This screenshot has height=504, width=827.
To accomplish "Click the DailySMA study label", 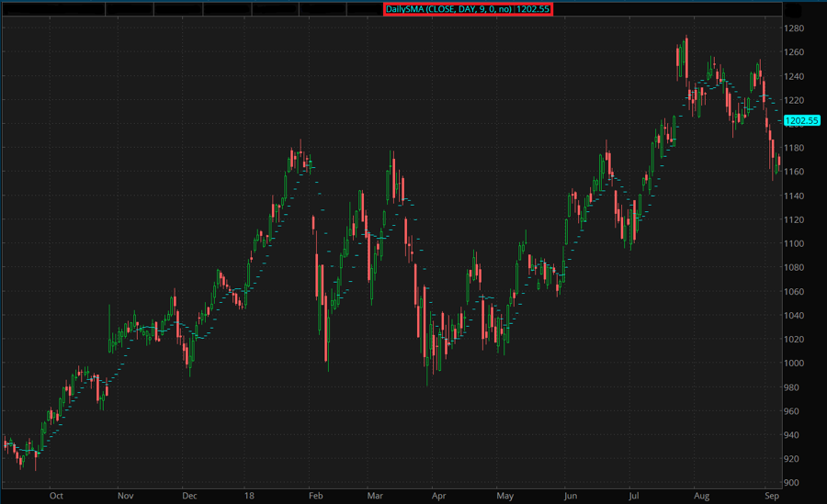I will [x=468, y=9].
